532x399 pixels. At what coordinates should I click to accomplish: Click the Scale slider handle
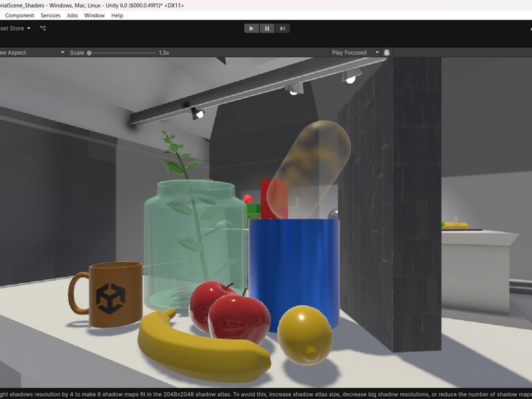click(89, 53)
